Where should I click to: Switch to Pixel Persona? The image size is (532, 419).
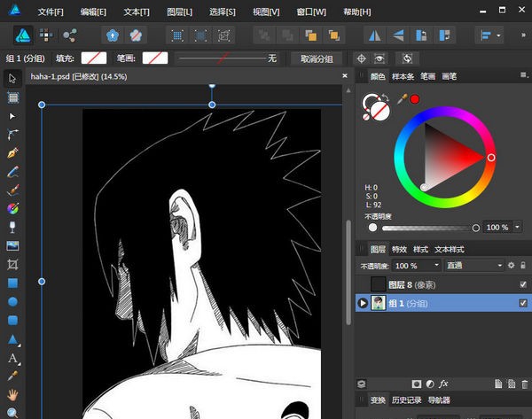46,35
